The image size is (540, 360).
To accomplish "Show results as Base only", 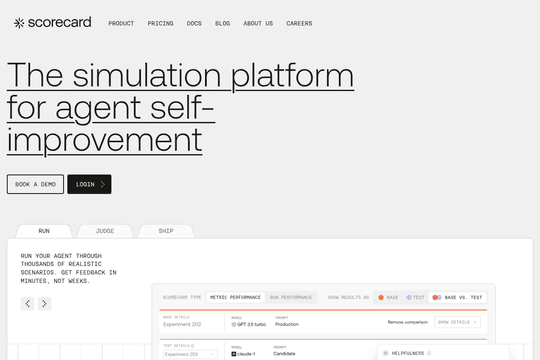I will point(388,297).
